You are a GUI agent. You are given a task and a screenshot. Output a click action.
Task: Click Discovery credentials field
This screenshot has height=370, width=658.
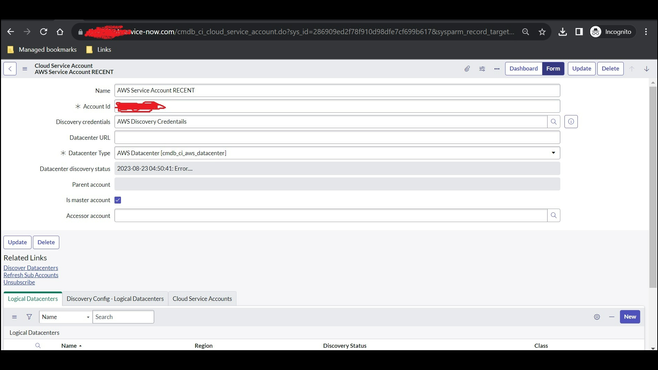tap(331, 122)
